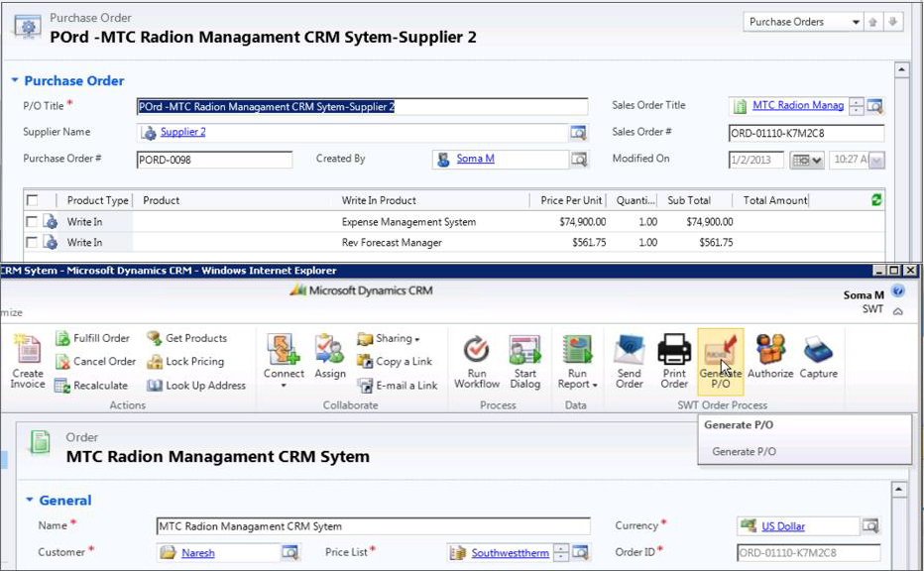Click the Create Invoice ribbon icon
This screenshot has width=924, height=571.
pos(28,351)
